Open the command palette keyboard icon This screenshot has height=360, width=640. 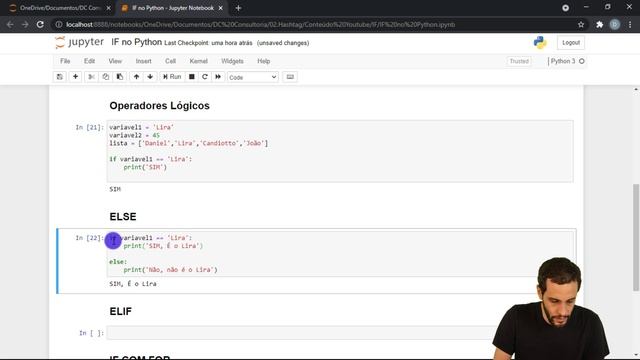click(x=290, y=77)
